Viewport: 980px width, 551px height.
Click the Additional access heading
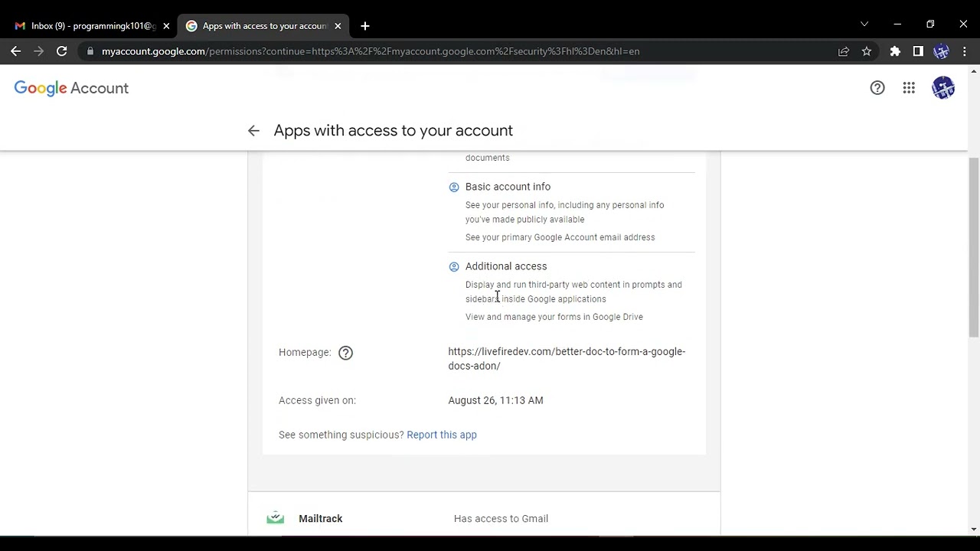pos(506,266)
